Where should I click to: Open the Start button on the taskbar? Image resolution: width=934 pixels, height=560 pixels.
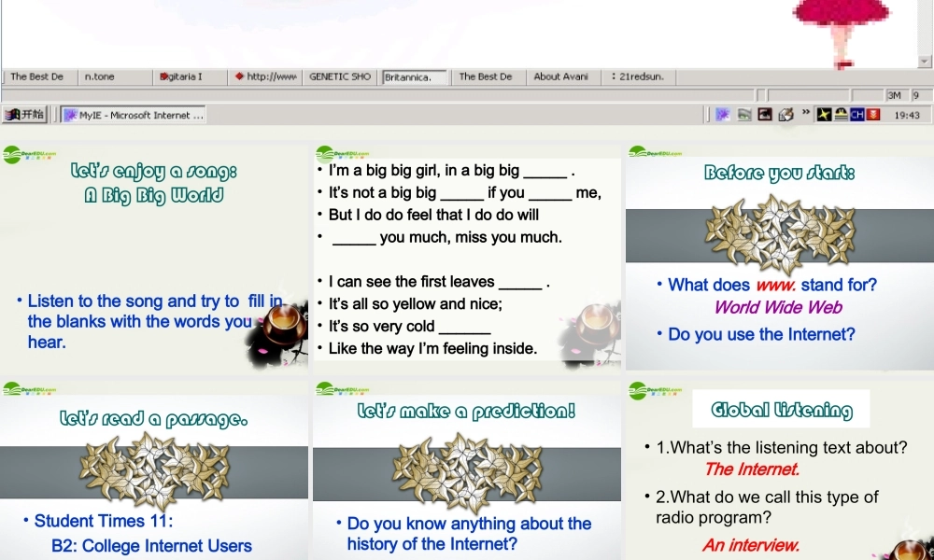[24, 115]
